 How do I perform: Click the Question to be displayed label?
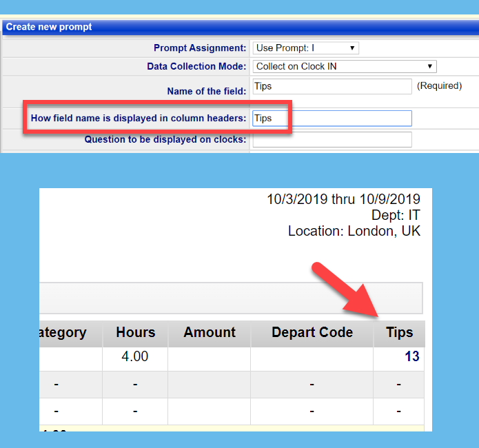pos(165,139)
